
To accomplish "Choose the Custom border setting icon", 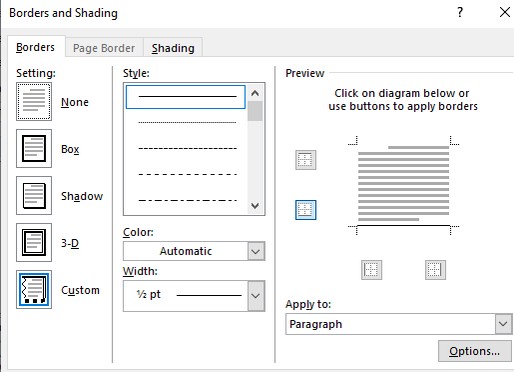I will [34, 290].
